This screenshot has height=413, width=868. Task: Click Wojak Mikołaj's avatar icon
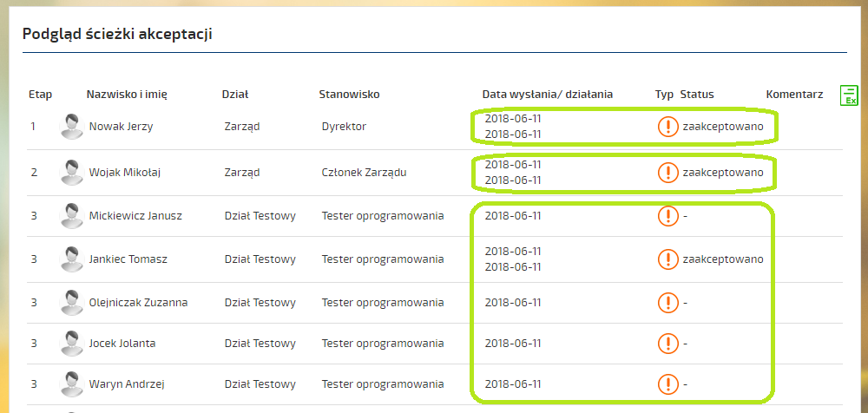(71, 172)
